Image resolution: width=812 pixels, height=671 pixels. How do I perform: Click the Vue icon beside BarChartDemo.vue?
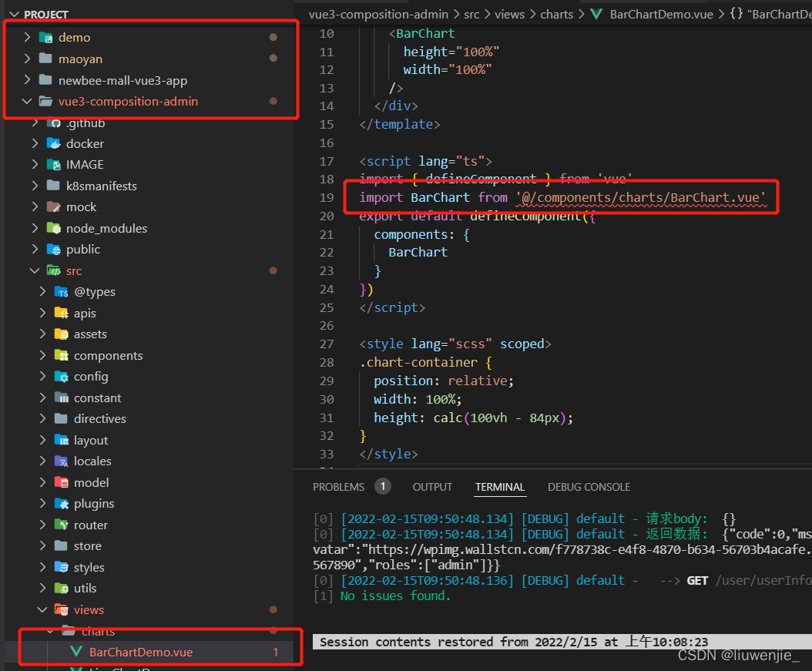pyautogui.click(x=76, y=652)
